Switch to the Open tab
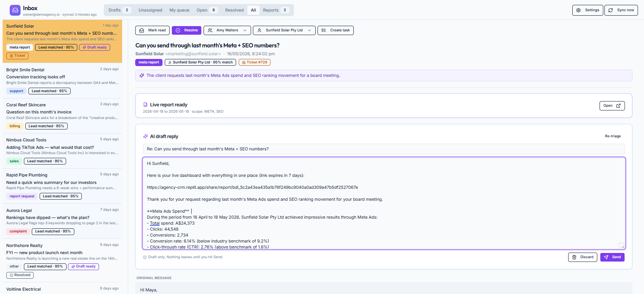 (207, 10)
